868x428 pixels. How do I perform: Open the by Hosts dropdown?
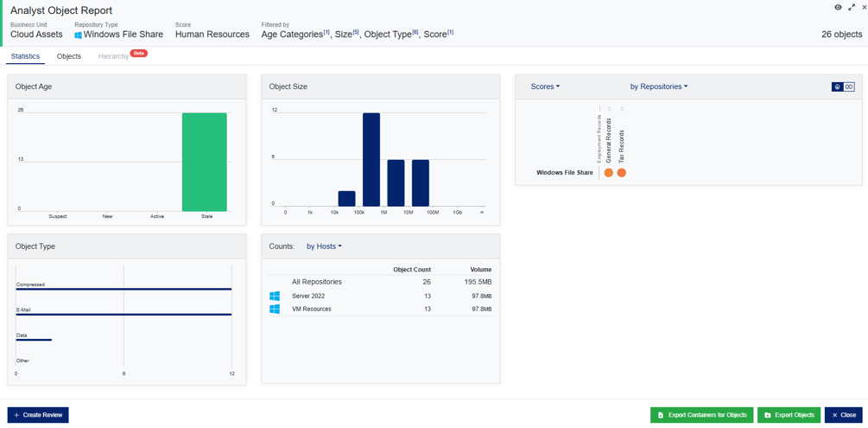(x=324, y=246)
